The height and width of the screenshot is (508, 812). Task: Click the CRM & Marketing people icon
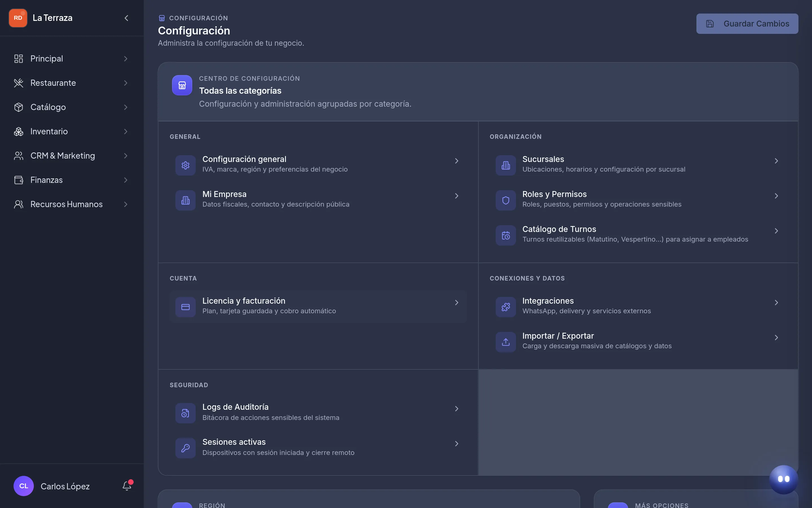coord(18,156)
